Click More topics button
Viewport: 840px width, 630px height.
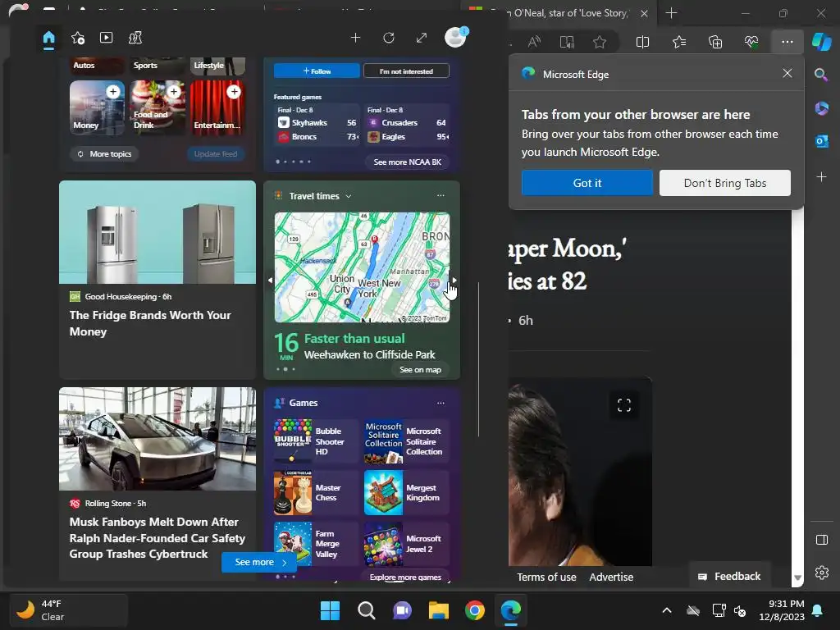click(x=104, y=153)
